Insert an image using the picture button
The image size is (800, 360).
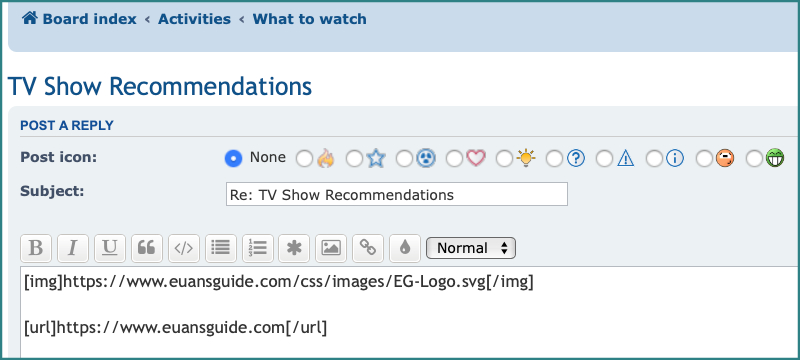pos(331,248)
